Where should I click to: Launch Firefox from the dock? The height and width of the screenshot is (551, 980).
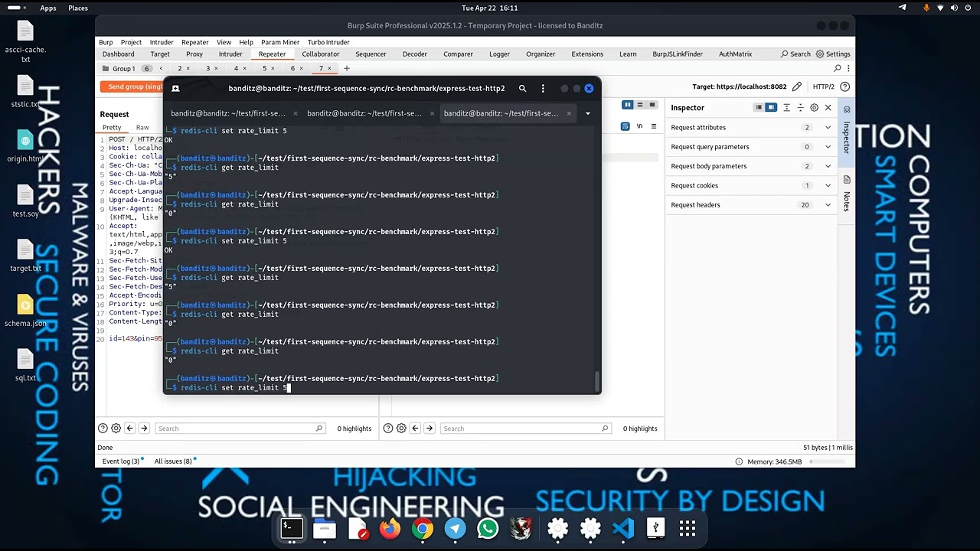(390, 528)
